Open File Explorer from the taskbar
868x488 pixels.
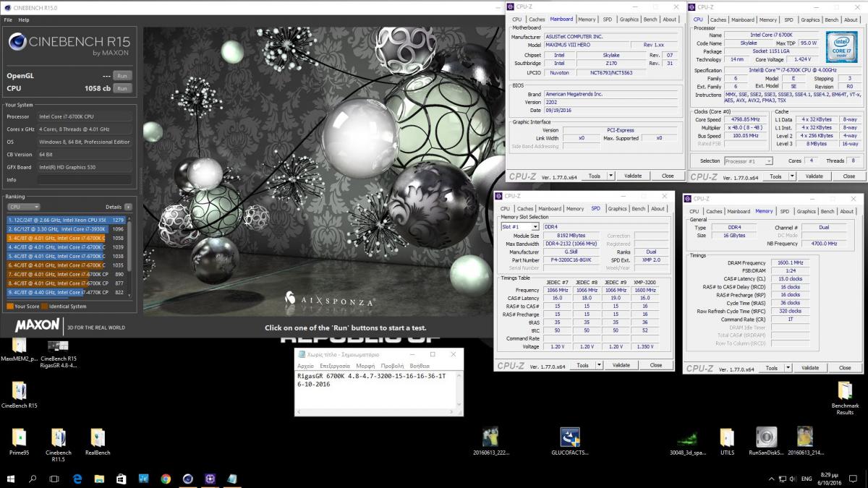(x=100, y=479)
